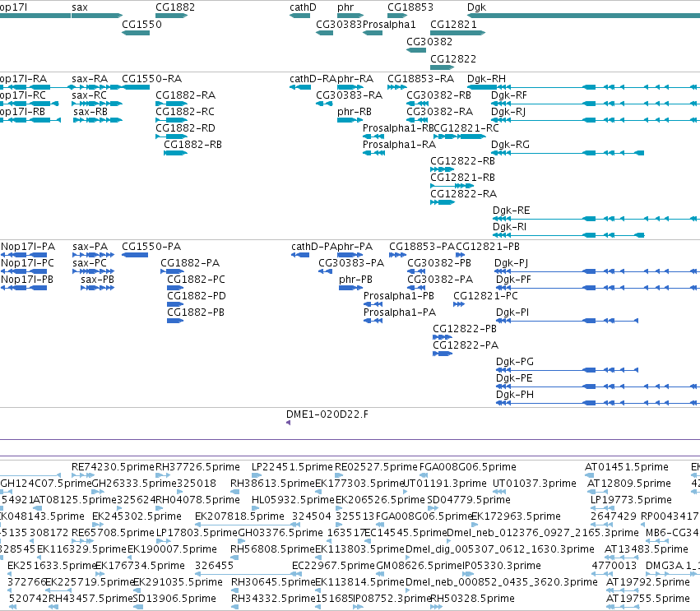The height and width of the screenshot is (611, 700).
Task: Select the phr gene label
Action: coord(345,7)
